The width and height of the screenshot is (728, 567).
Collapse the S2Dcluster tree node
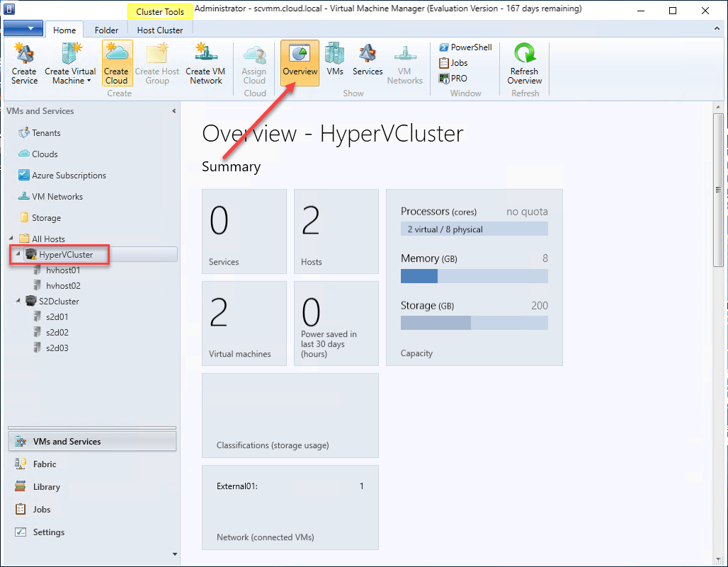[x=18, y=301]
